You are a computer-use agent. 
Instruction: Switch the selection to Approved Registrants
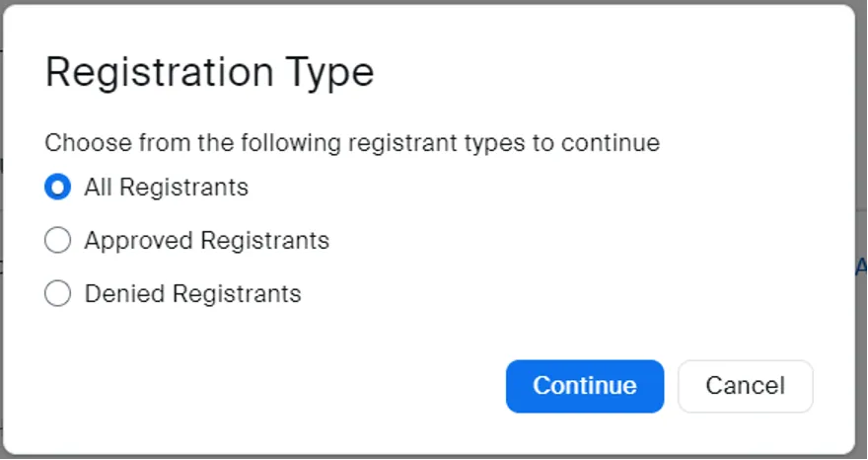click(58, 240)
